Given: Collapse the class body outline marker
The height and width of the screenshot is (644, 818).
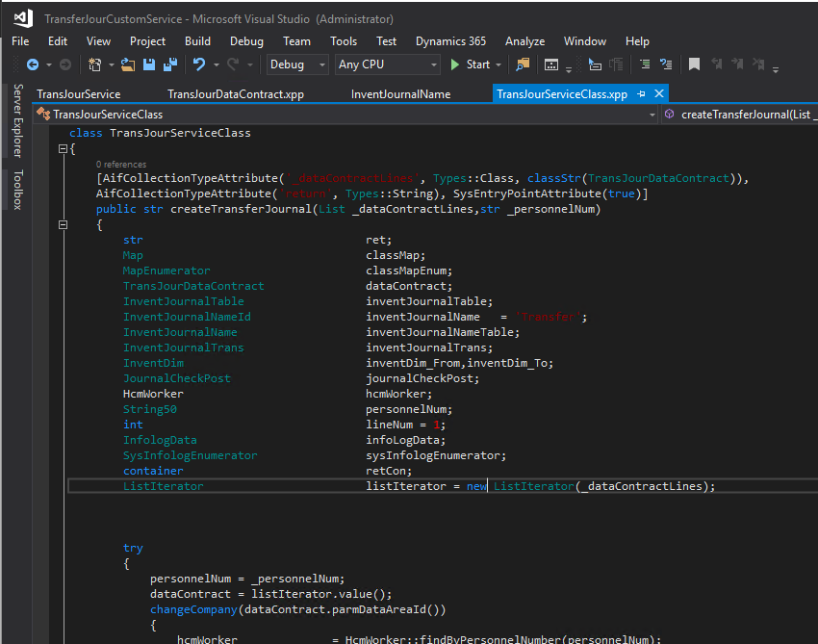Looking at the screenshot, I should [64, 149].
